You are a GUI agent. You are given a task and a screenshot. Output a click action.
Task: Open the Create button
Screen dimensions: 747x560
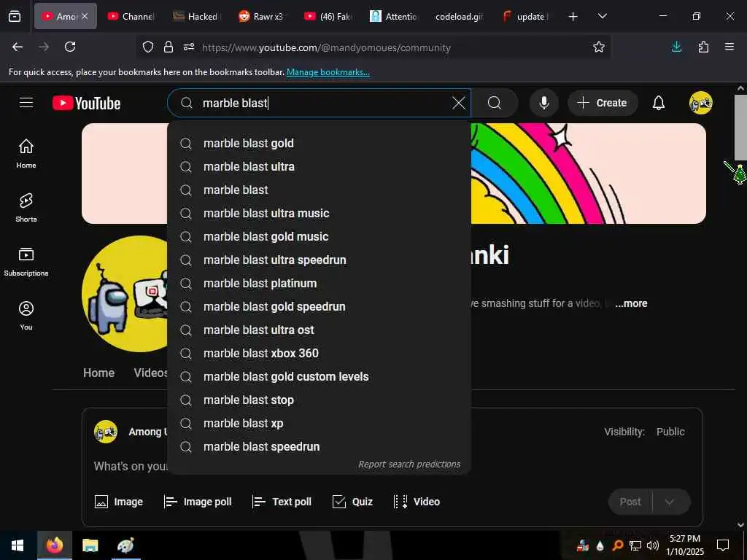[x=602, y=103]
